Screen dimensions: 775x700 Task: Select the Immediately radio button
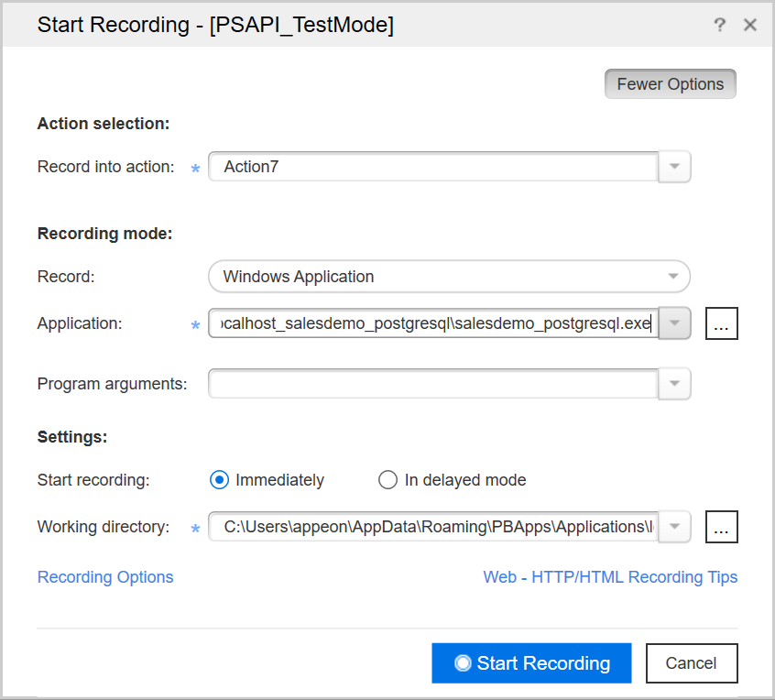(219, 480)
